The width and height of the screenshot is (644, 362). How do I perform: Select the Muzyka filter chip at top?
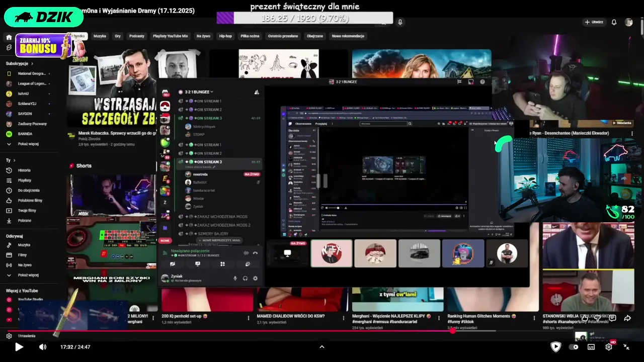[100, 36]
